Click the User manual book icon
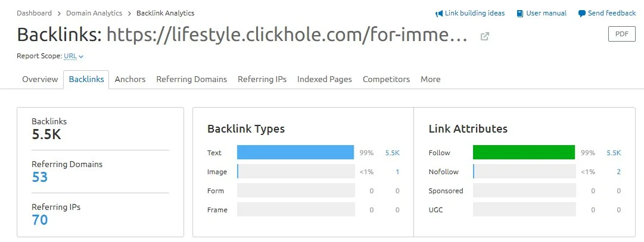The width and height of the screenshot is (644, 242). (x=520, y=14)
